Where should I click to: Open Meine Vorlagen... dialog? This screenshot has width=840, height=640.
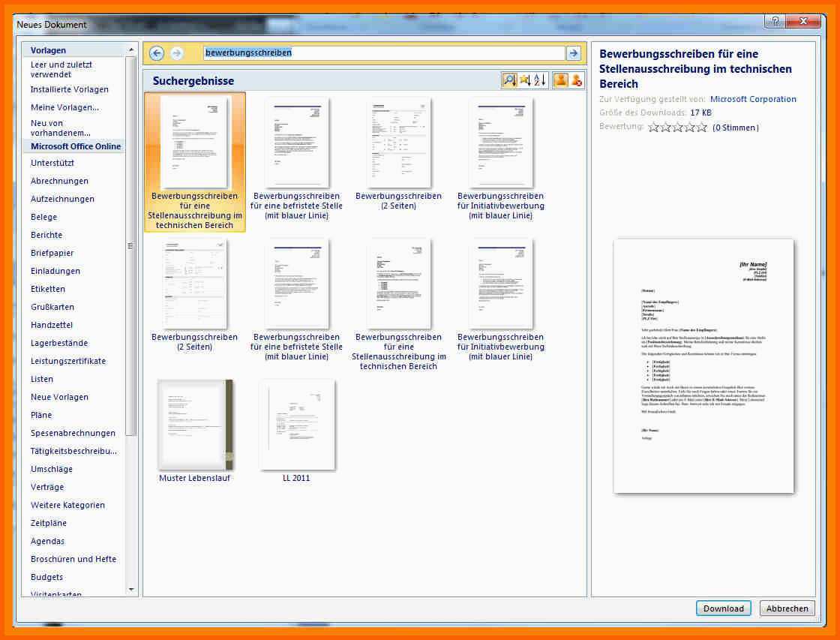click(x=64, y=107)
